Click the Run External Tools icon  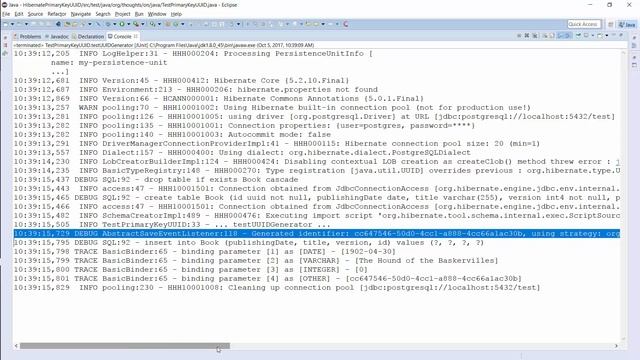(136, 24)
